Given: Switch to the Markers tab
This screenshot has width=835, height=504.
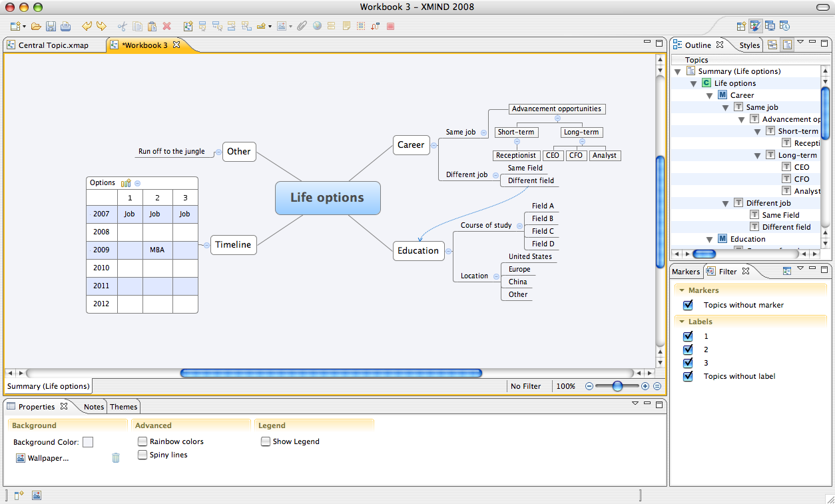Looking at the screenshot, I should pyautogui.click(x=686, y=272).
